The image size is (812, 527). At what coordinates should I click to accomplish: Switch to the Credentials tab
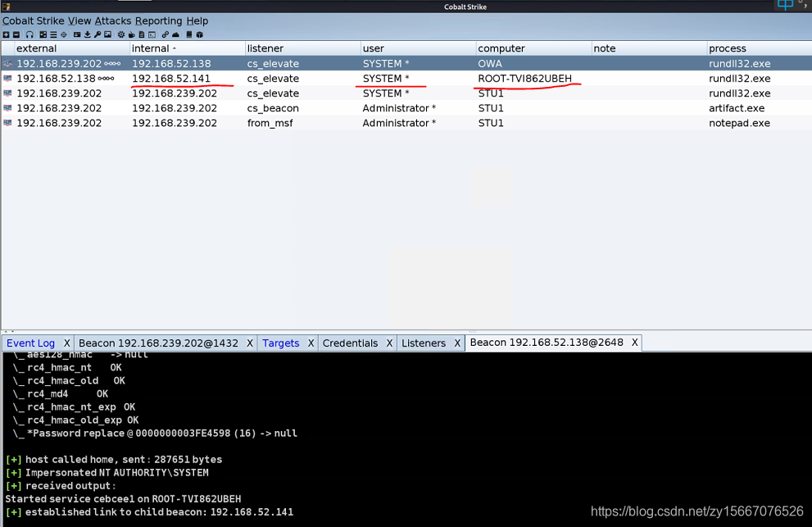(350, 343)
